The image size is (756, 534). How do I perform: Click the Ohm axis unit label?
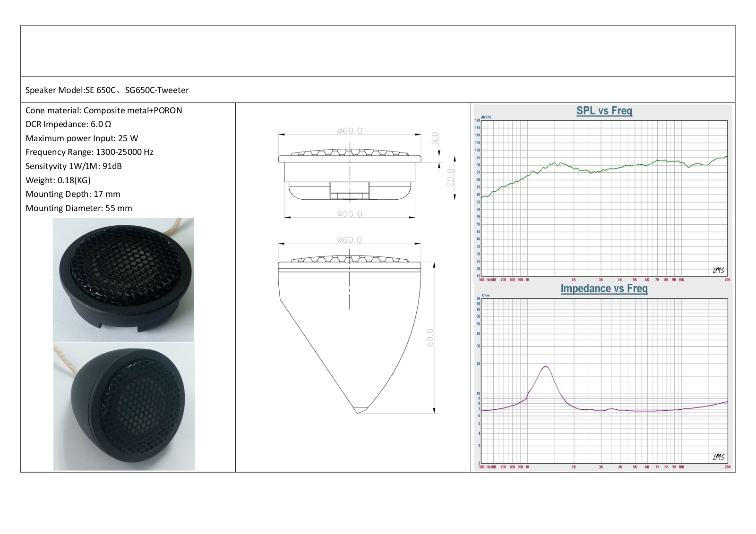(486, 295)
